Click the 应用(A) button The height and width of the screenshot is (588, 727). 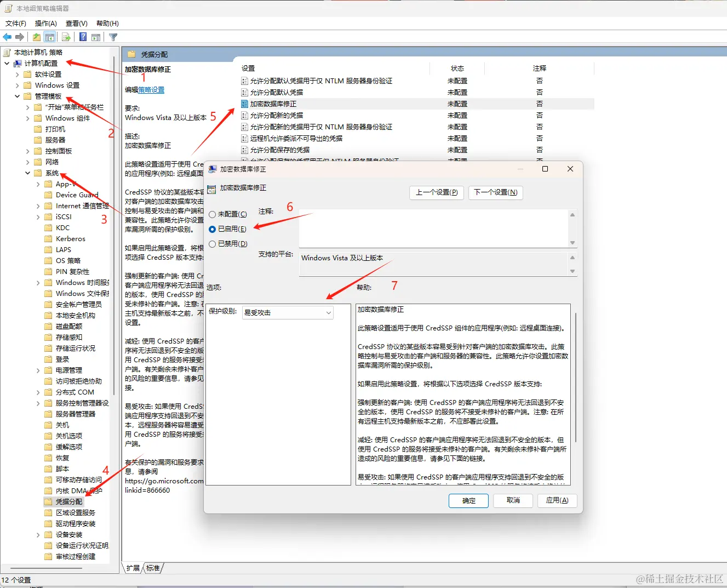(x=557, y=500)
